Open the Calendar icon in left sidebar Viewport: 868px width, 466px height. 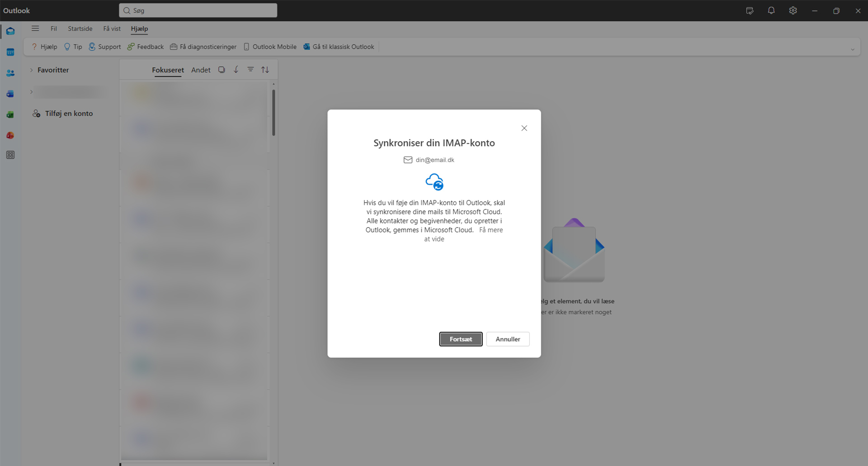(10, 52)
